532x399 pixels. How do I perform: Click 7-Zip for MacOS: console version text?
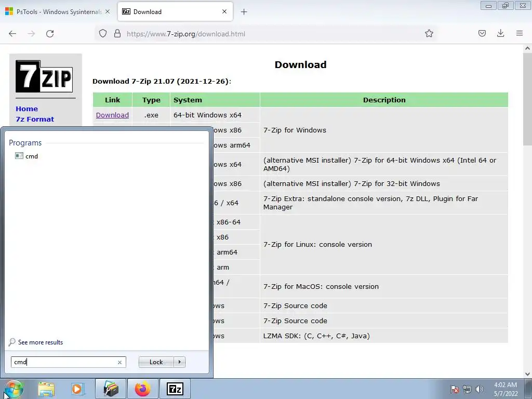(321, 287)
